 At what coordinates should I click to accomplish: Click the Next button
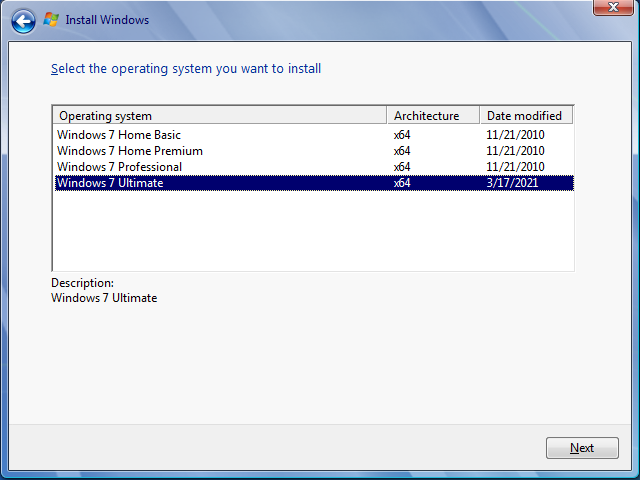pyautogui.click(x=582, y=448)
